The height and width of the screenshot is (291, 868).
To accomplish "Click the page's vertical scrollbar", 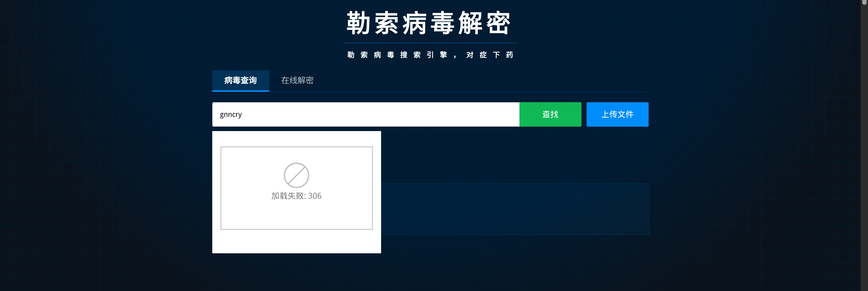I will 864,145.
